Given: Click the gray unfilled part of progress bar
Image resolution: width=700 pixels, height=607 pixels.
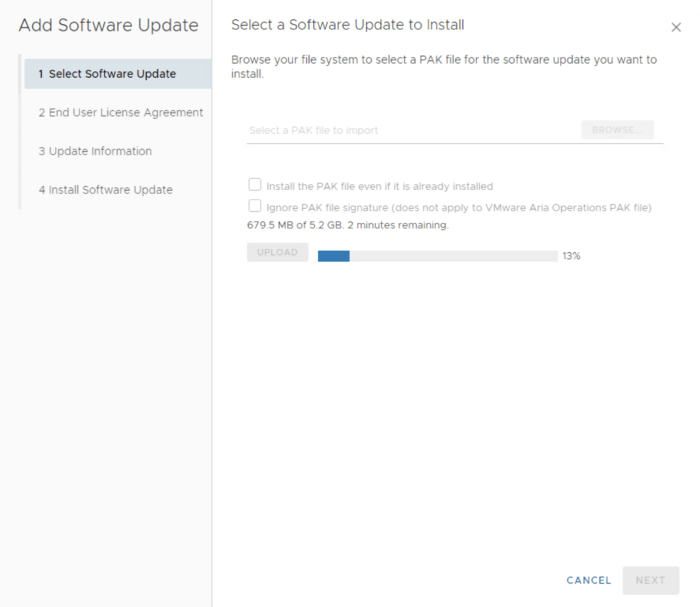Looking at the screenshot, I should click(x=451, y=256).
